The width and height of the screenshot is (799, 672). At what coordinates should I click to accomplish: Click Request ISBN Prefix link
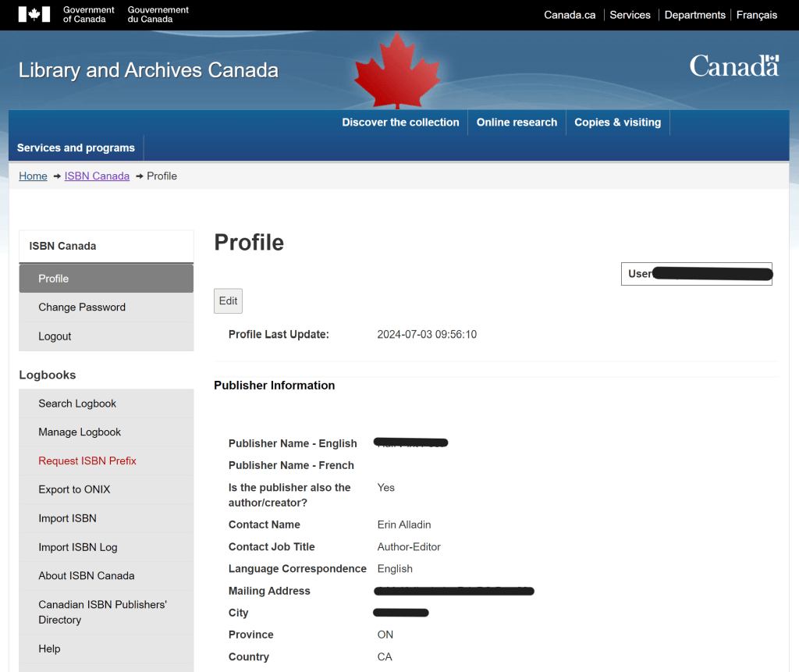(87, 461)
